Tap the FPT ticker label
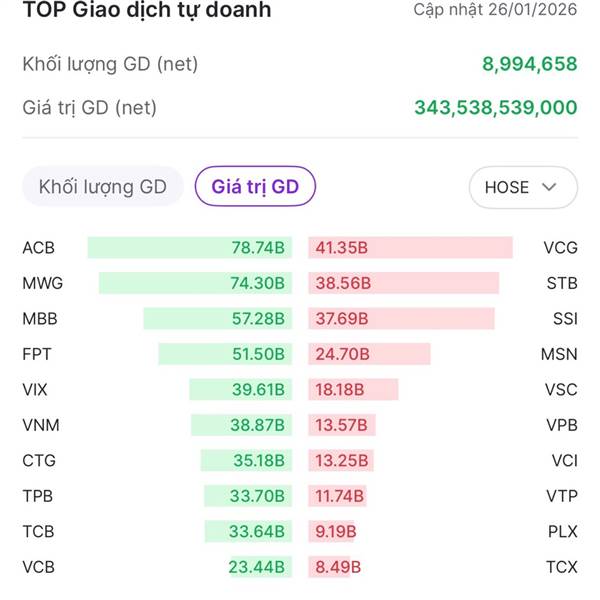 coord(36,354)
